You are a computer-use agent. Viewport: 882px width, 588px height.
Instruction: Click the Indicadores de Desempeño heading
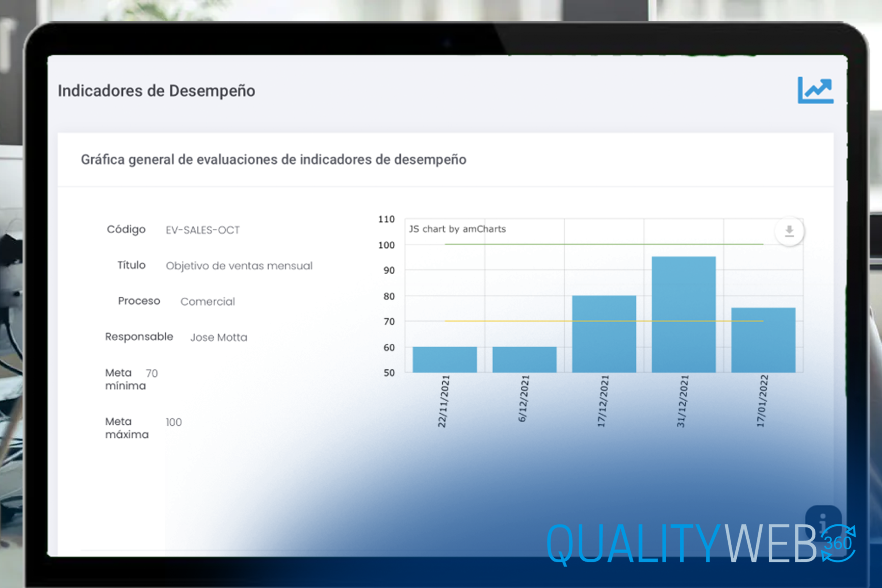click(157, 91)
